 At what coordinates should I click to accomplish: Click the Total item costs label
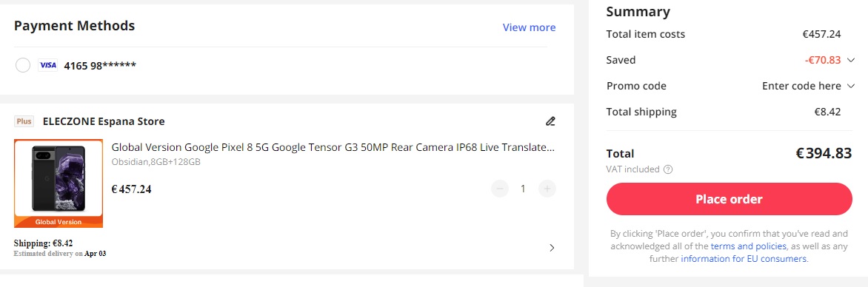pos(646,34)
